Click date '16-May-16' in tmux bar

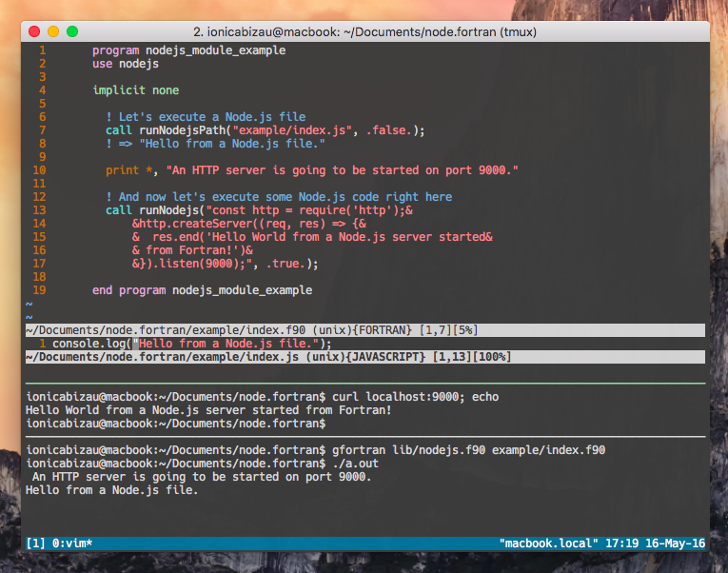pos(675,543)
